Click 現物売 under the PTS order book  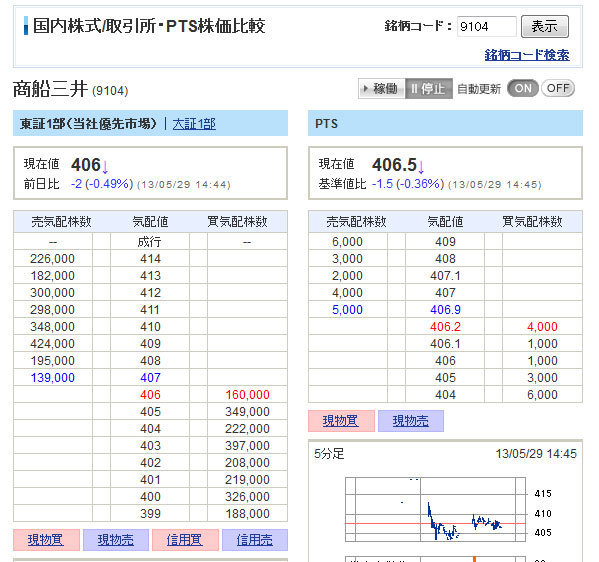tap(411, 421)
